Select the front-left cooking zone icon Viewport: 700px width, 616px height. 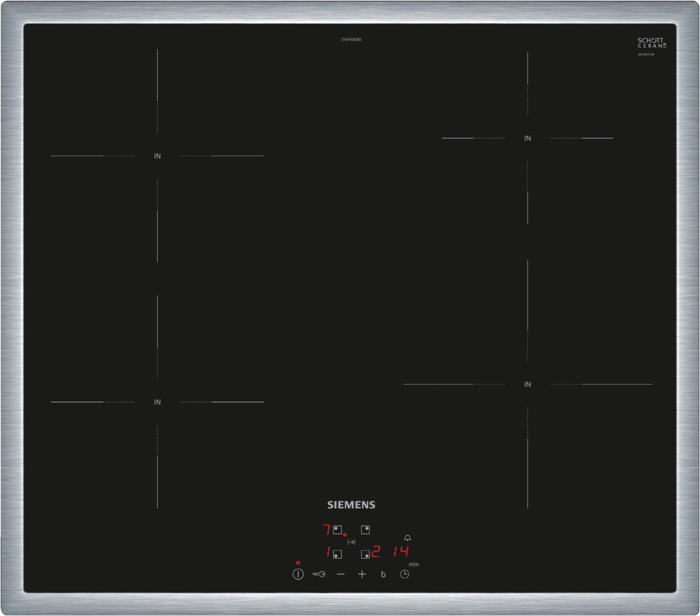(x=337, y=554)
